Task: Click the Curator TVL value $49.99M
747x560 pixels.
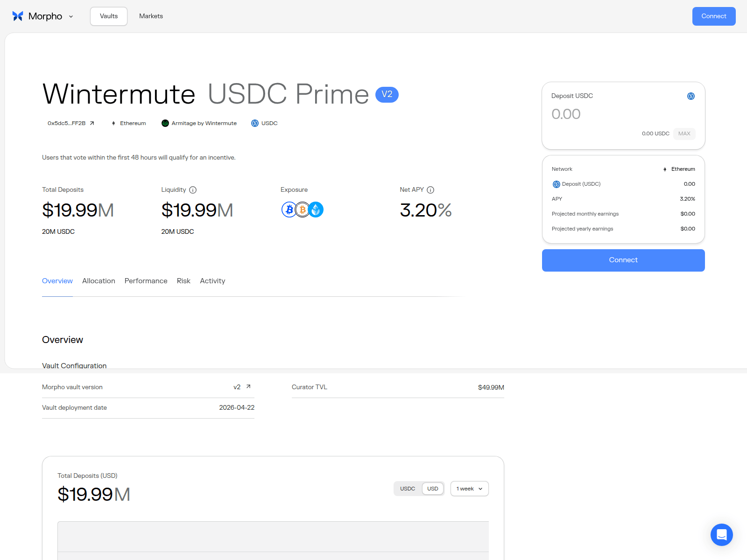Action: point(491,387)
